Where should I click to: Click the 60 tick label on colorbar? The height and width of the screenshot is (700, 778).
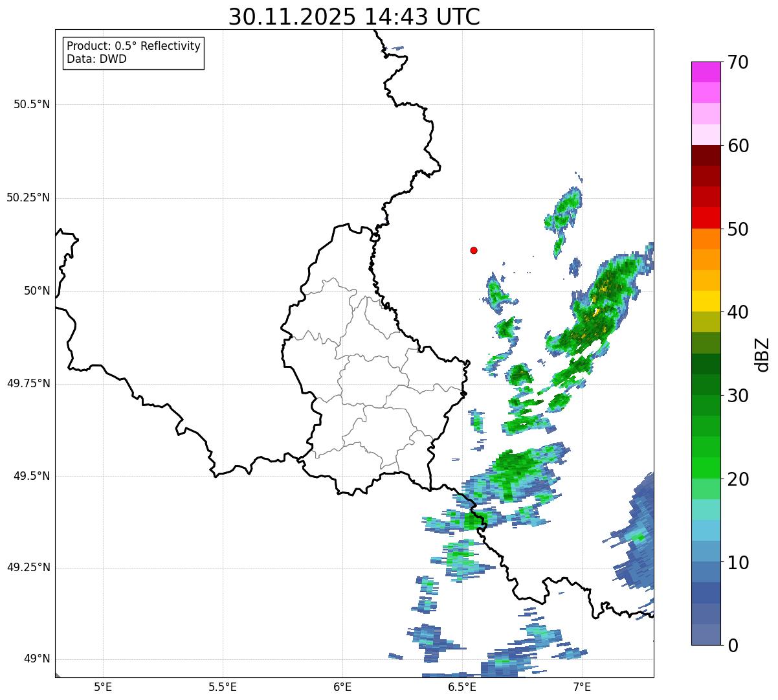[738, 146]
